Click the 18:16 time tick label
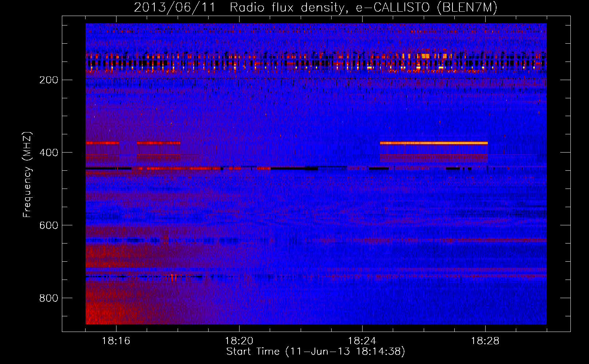This screenshot has width=589, height=364. [x=116, y=341]
